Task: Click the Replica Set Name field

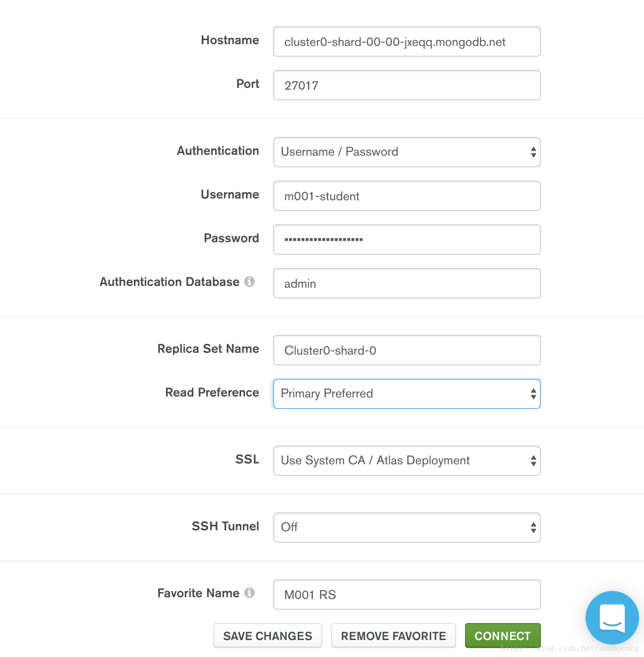Action: click(x=407, y=350)
